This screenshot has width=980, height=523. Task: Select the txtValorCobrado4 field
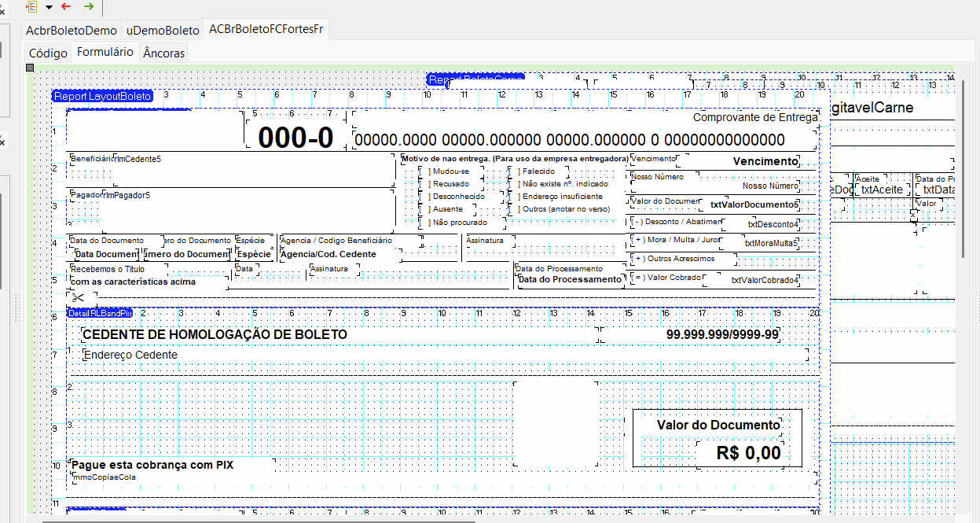(765, 280)
